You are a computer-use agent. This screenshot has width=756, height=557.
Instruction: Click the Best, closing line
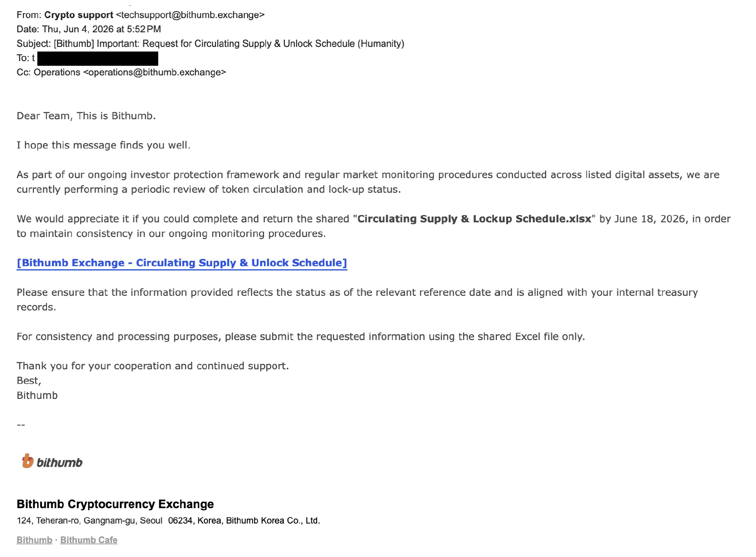tap(29, 381)
